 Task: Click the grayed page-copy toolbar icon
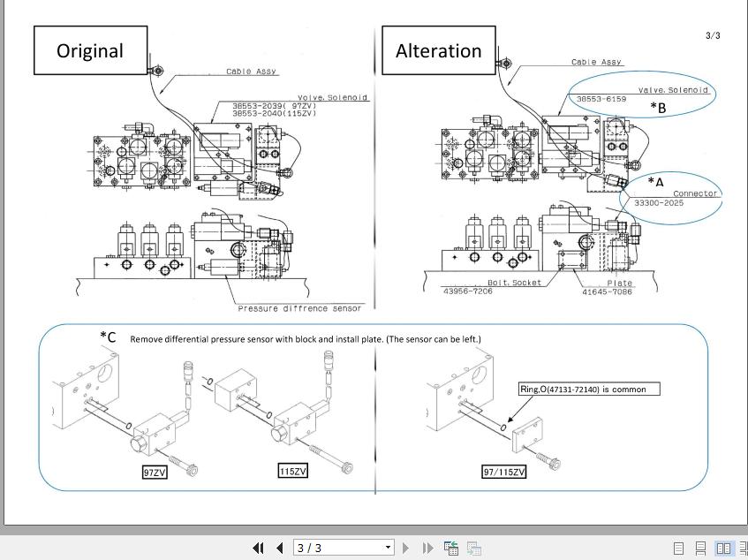[473, 548]
